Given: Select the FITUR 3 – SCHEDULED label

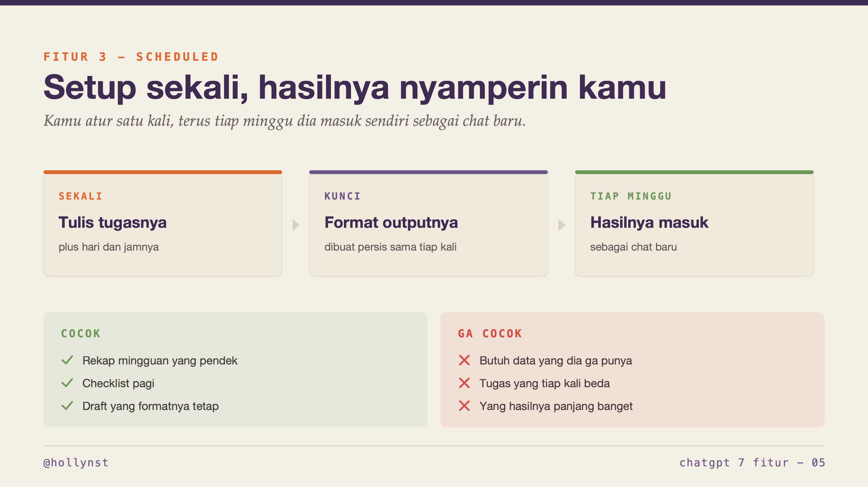Looking at the screenshot, I should tap(131, 57).
